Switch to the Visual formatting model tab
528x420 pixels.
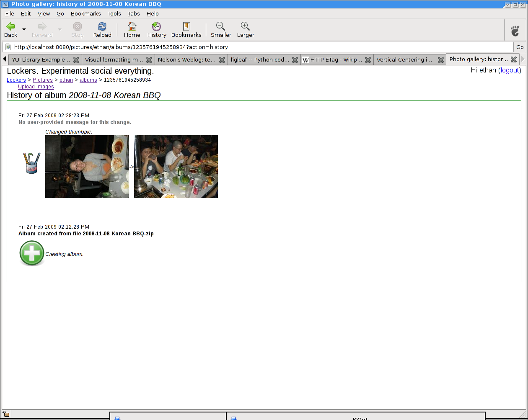(x=114, y=59)
